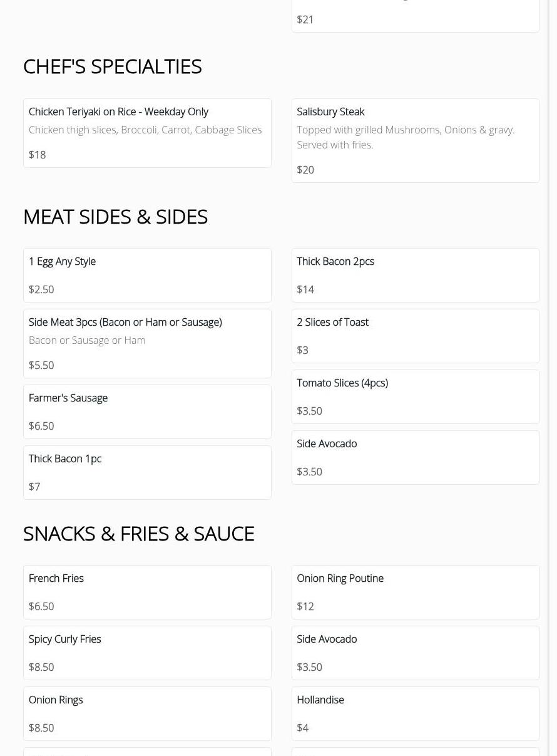Click the page's vertical scrollbar
Image resolution: width=557 pixels, height=756 pixels.
[553, 376]
